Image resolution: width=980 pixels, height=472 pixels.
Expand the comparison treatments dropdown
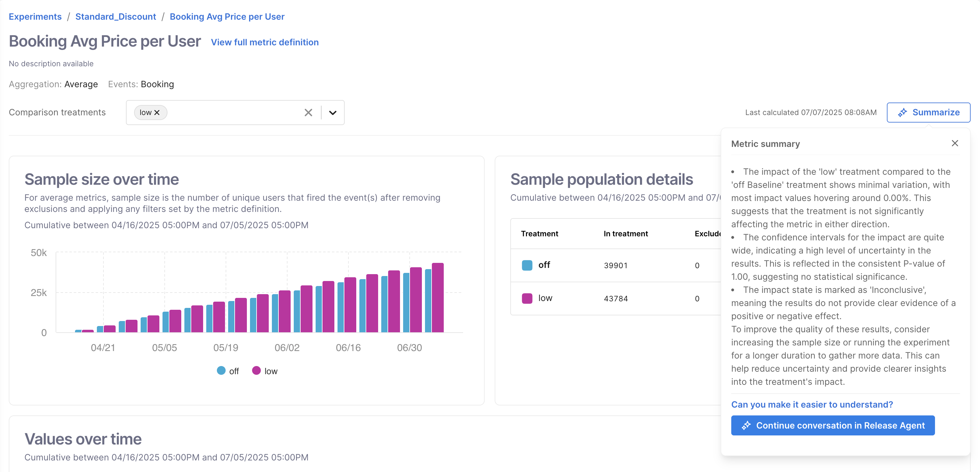click(332, 113)
